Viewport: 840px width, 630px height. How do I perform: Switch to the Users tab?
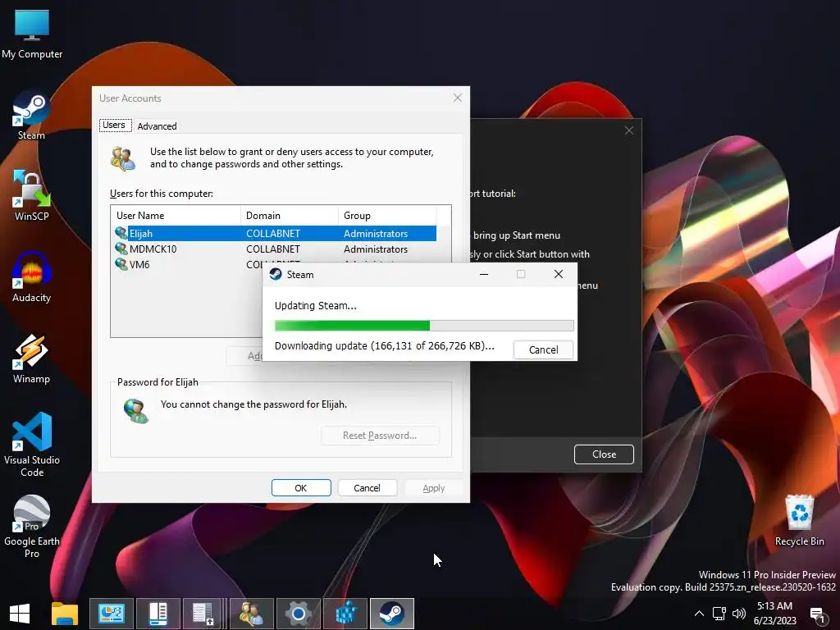click(114, 125)
